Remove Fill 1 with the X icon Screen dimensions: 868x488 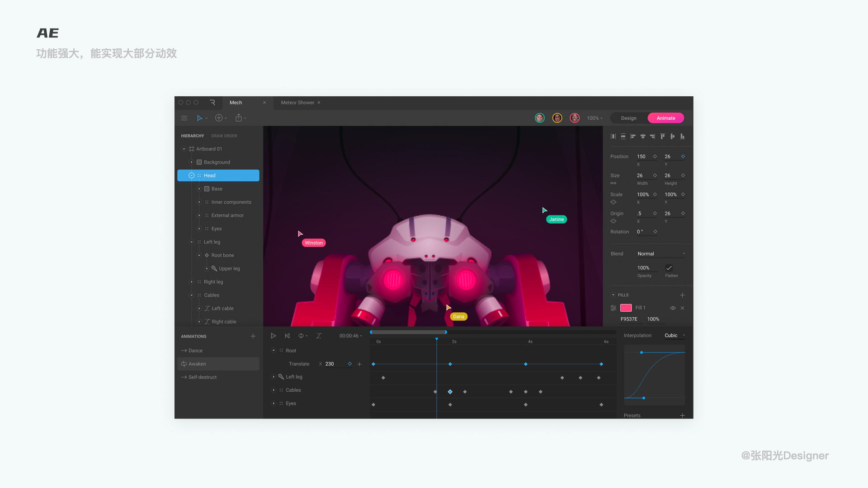(683, 308)
